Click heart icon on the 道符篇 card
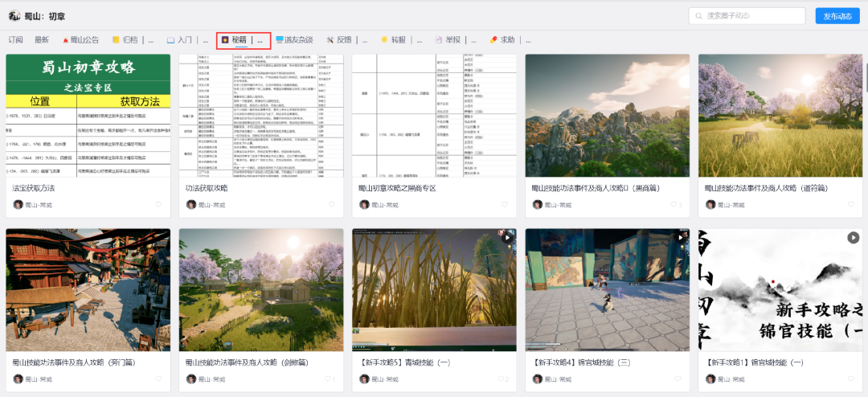Viewport: 868px width, 397px height. pos(851,204)
